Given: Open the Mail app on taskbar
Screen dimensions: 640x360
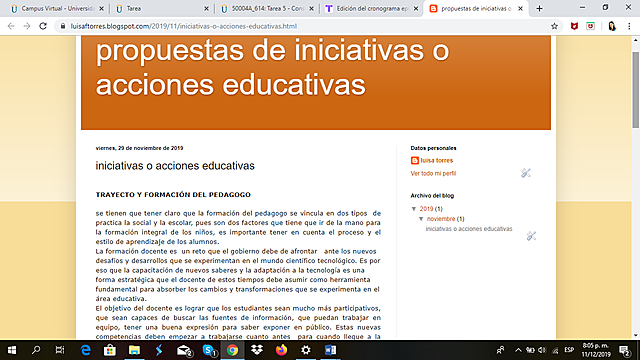Looking at the screenshot, I should 184,350.
